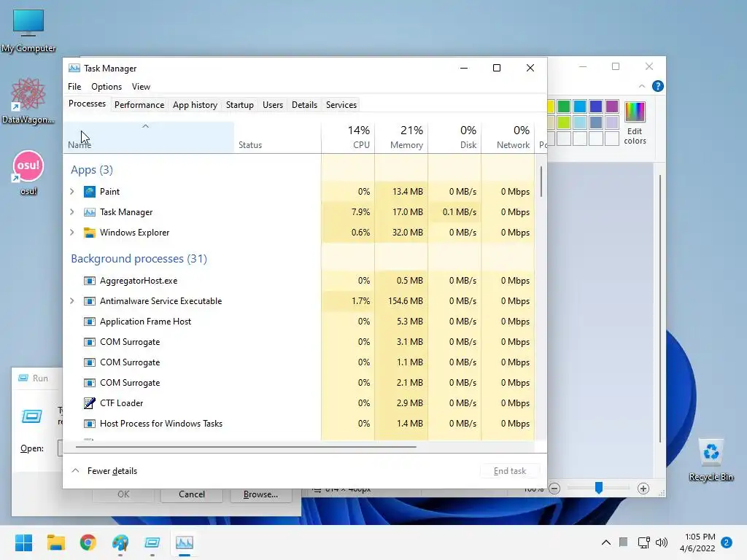The image size is (747, 560).
Task: Launch the osu! desktop shortcut
Action: [28, 172]
